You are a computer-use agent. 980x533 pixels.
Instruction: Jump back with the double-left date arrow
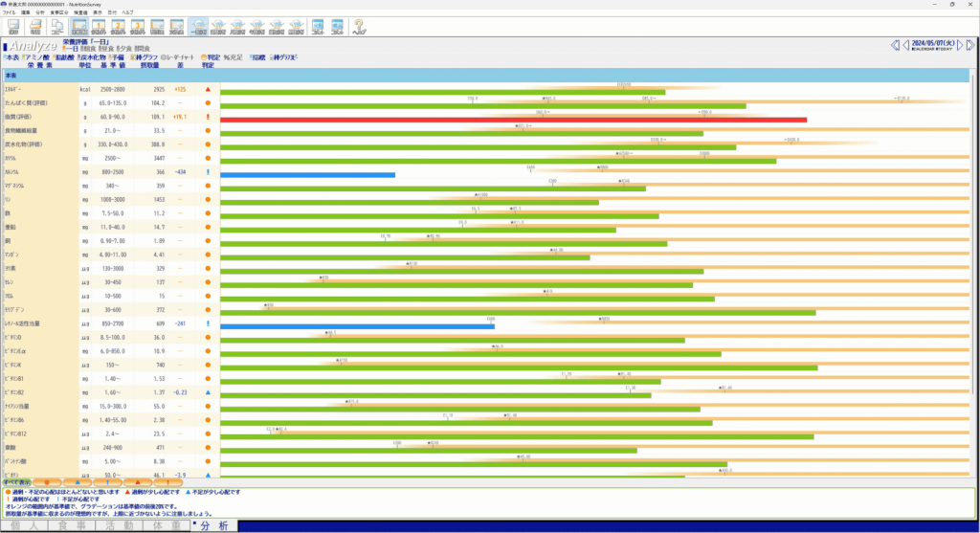[895, 45]
